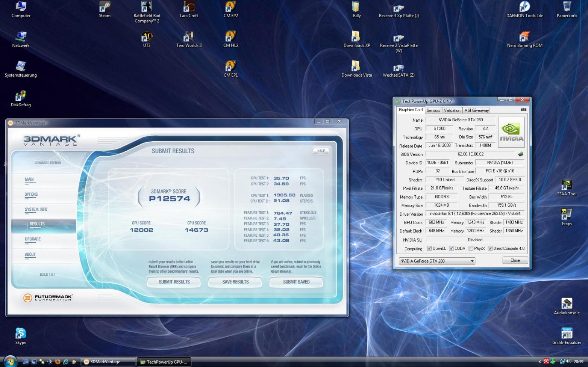The width and height of the screenshot is (588, 367).
Task: Switch to TechPowerUp GPU-Z taskbar button
Action: pos(164,362)
